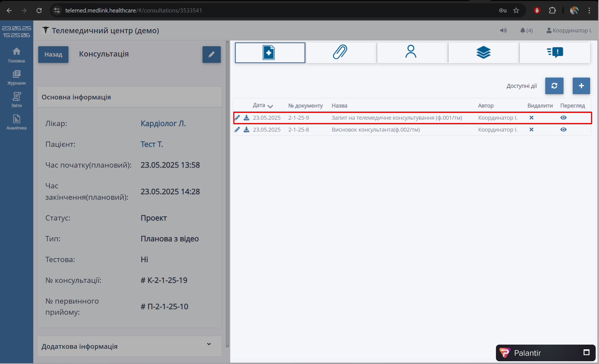This screenshot has height=364, width=599.
Task: Click pencil edit button for consultation
Action: [x=211, y=54]
